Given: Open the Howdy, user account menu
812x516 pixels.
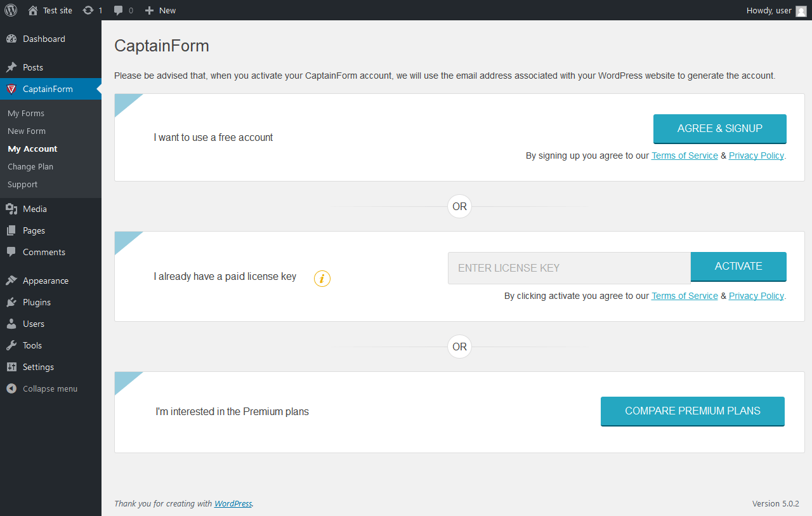Looking at the screenshot, I should pyautogui.click(x=776, y=10).
